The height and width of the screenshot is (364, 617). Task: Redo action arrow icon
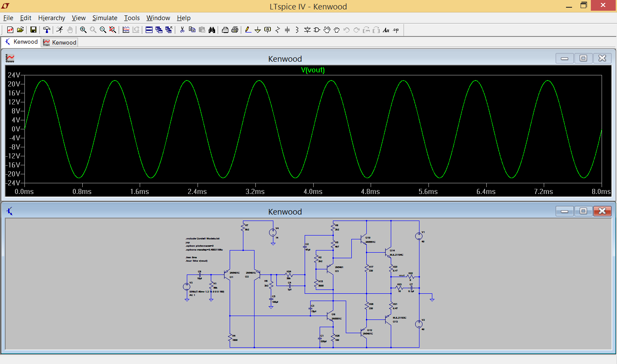[x=356, y=30]
